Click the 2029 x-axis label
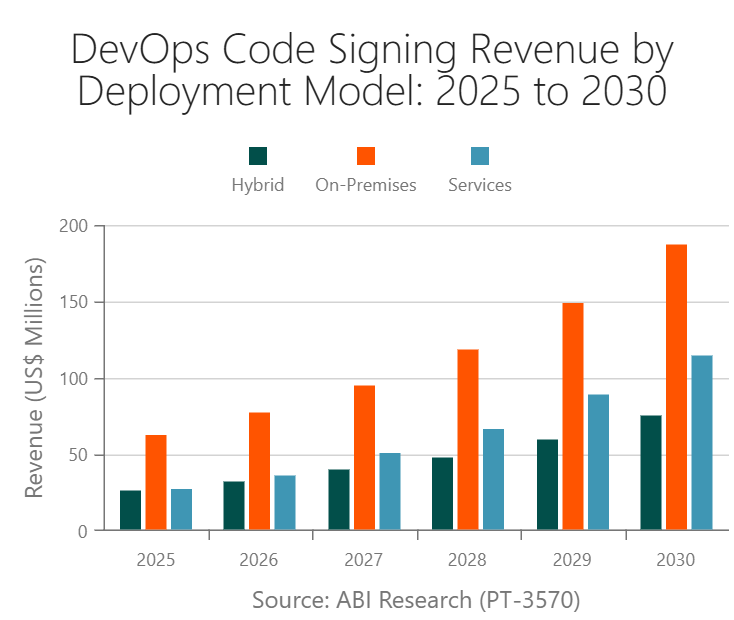The width and height of the screenshot is (734, 620). [x=572, y=560]
